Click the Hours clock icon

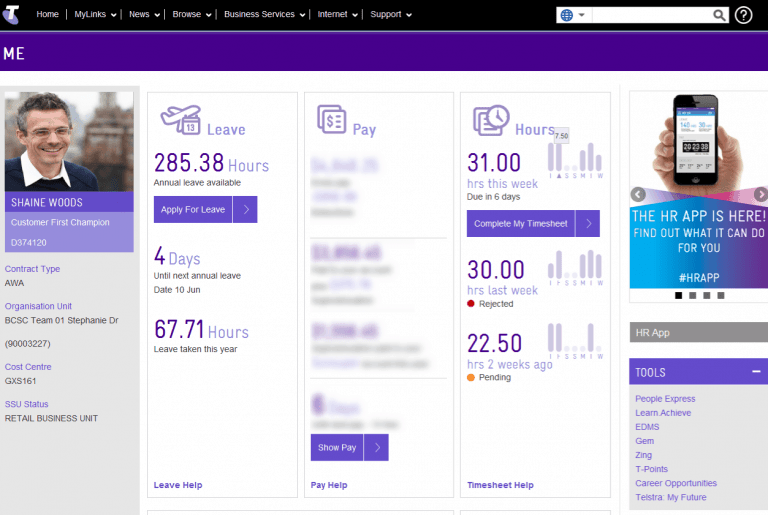pyautogui.click(x=490, y=121)
